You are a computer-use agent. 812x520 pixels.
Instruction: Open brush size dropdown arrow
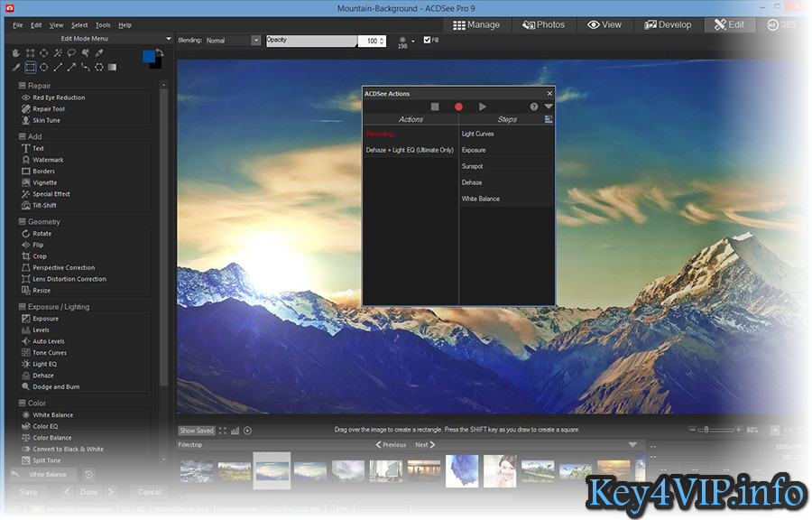click(412, 41)
